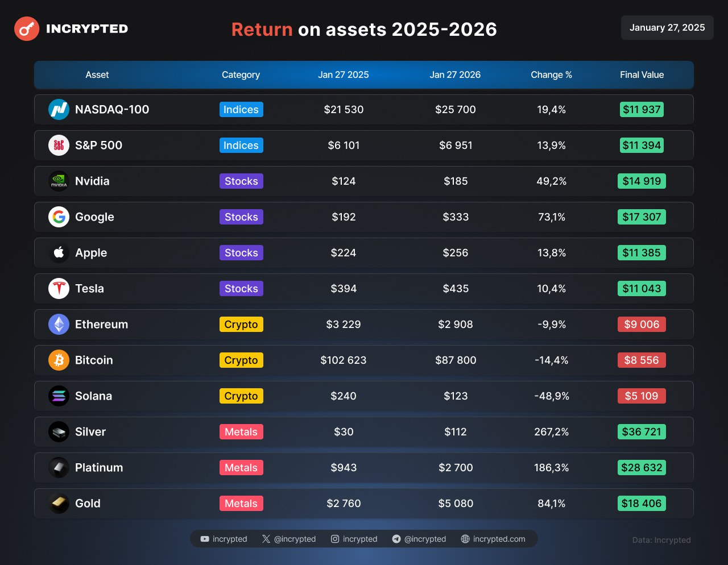This screenshot has width=728, height=565.
Task: Click the Google logo icon
Action: click(x=59, y=217)
